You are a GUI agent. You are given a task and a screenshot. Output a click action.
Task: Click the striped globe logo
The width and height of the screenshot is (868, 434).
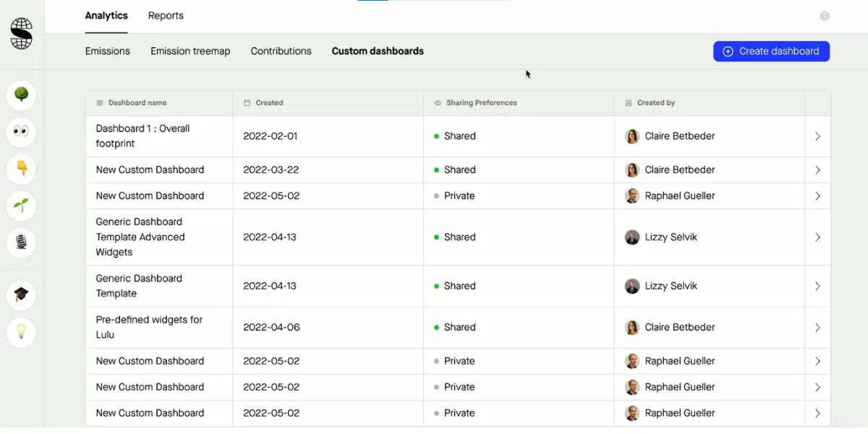(22, 34)
